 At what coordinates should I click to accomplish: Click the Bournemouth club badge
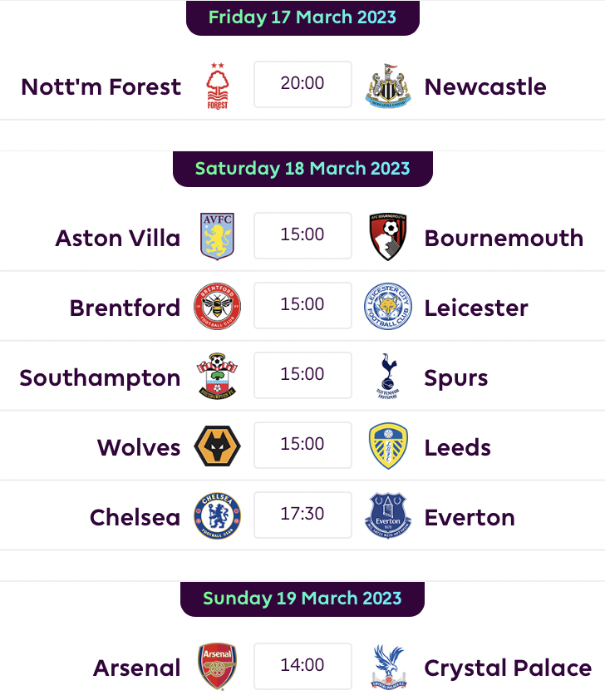(x=388, y=237)
